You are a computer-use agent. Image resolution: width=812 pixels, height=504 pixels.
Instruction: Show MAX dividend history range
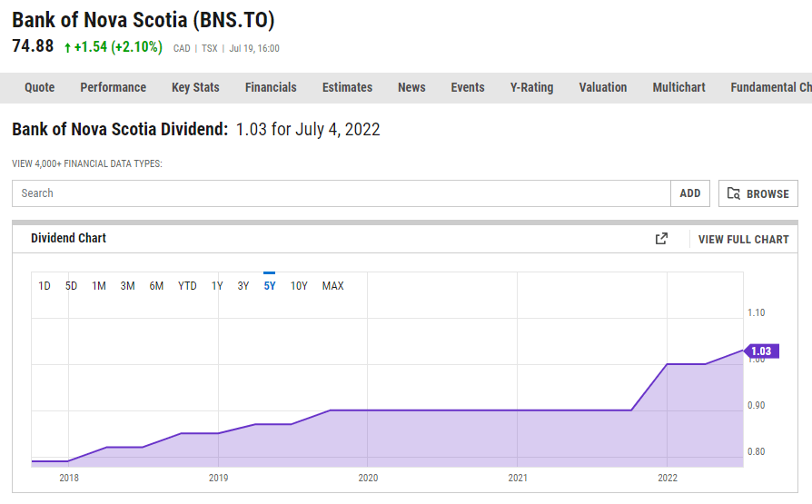point(333,286)
